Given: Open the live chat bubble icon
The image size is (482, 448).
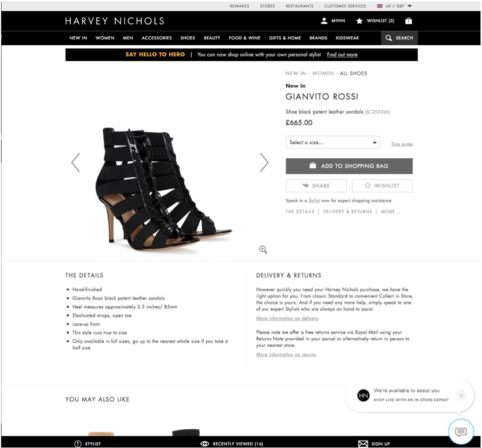Looking at the screenshot, I should tap(461, 431).
